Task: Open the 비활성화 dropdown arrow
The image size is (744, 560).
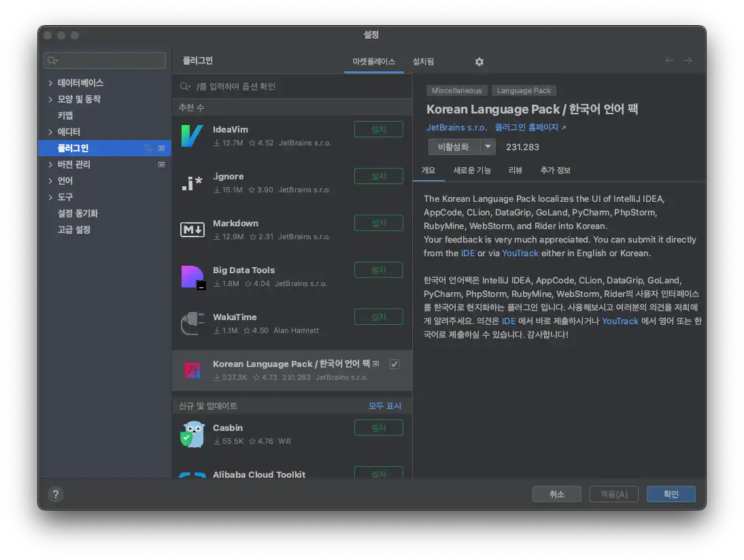Action: pyautogui.click(x=488, y=147)
